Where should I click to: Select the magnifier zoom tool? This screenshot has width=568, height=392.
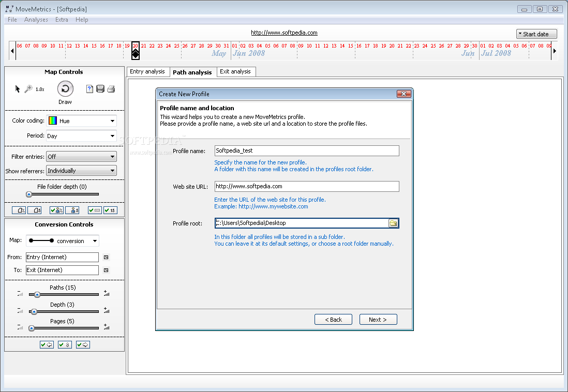click(28, 89)
